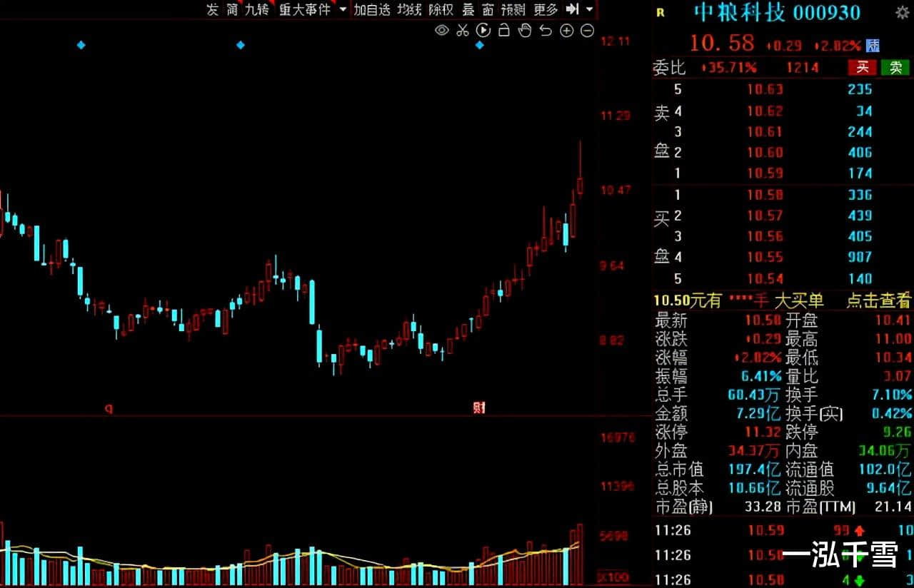Click the 金额 value 7.29亿
The height and width of the screenshot is (588, 914).
click(758, 413)
